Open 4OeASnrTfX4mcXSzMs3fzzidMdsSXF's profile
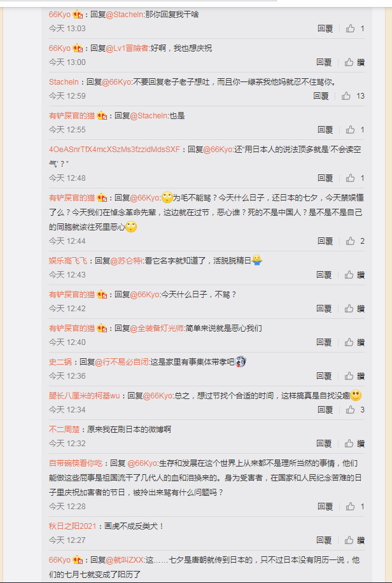Viewport: 392px width, 583px height. [x=114, y=150]
